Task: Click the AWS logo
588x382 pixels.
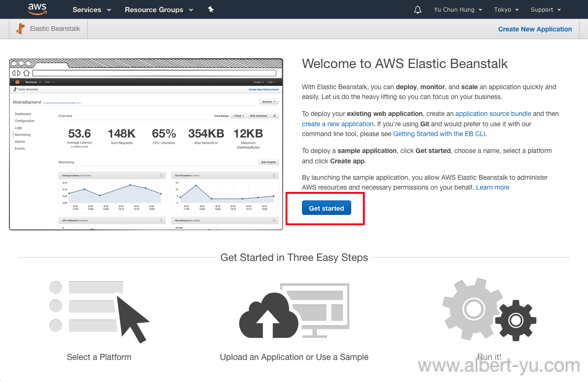Action: pos(37,9)
